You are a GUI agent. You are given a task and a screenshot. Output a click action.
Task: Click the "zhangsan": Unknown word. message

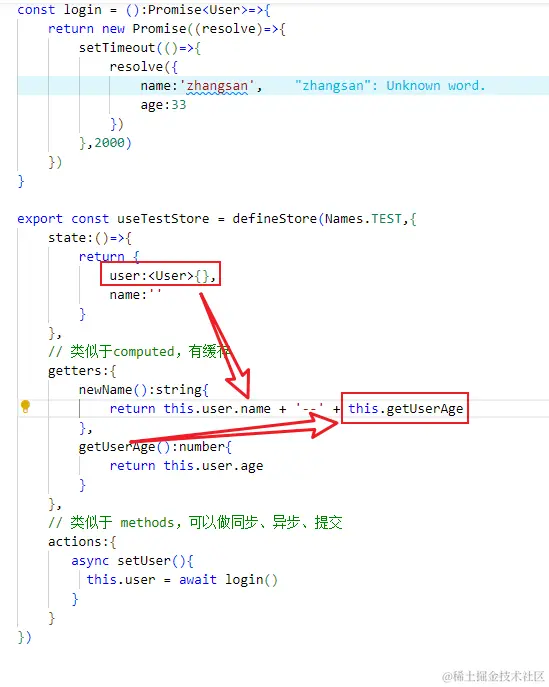coord(390,85)
